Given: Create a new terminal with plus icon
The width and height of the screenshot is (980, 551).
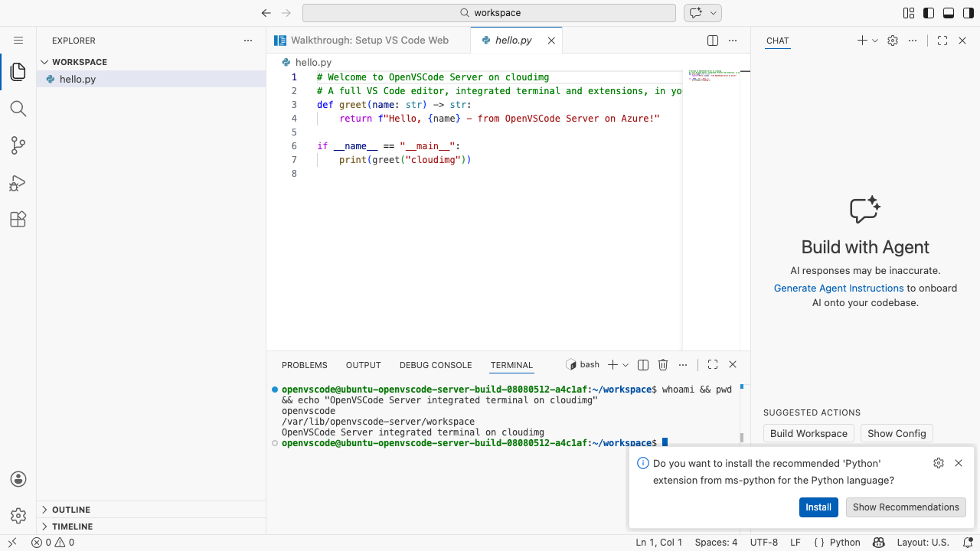Looking at the screenshot, I should (x=612, y=365).
